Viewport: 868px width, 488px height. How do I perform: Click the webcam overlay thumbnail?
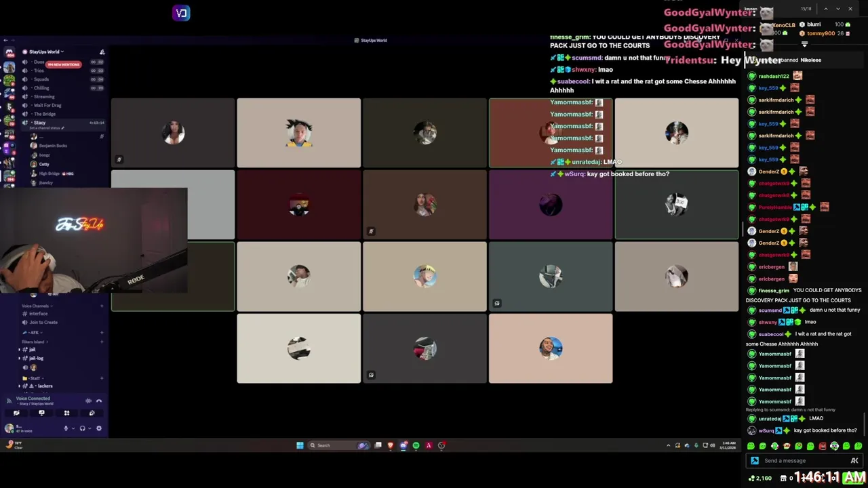tap(94, 241)
